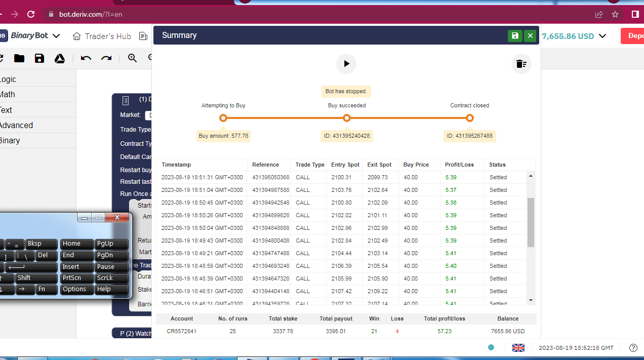This screenshot has width=644, height=360.
Task: Close the Summary panel
Action: point(530,35)
